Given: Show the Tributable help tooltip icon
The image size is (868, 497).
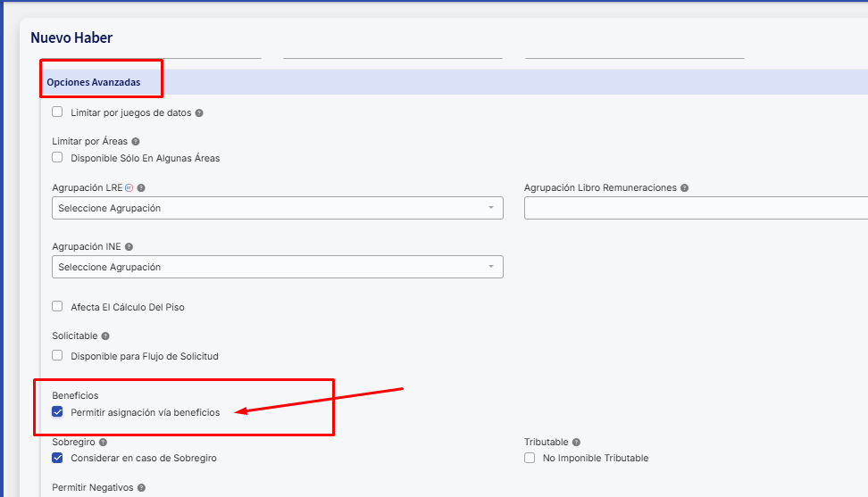Looking at the screenshot, I should (x=576, y=443).
